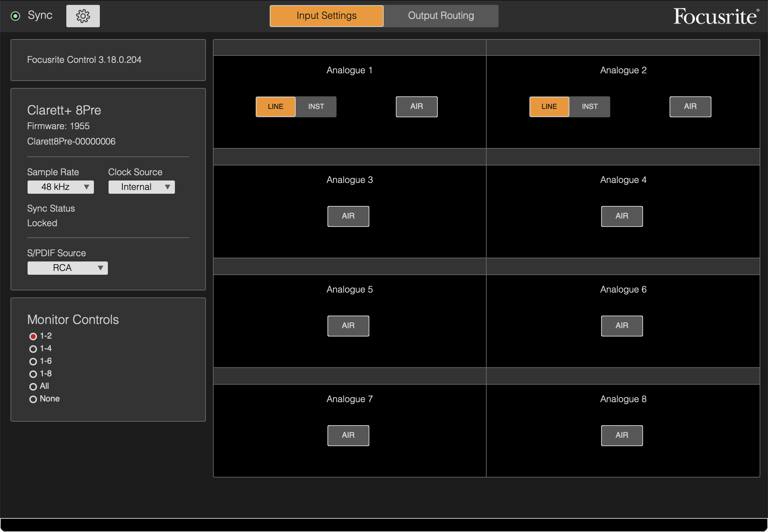Image resolution: width=768 pixels, height=532 pixels.
Task: Click the S/PDIF Source label
Action: 57,253
